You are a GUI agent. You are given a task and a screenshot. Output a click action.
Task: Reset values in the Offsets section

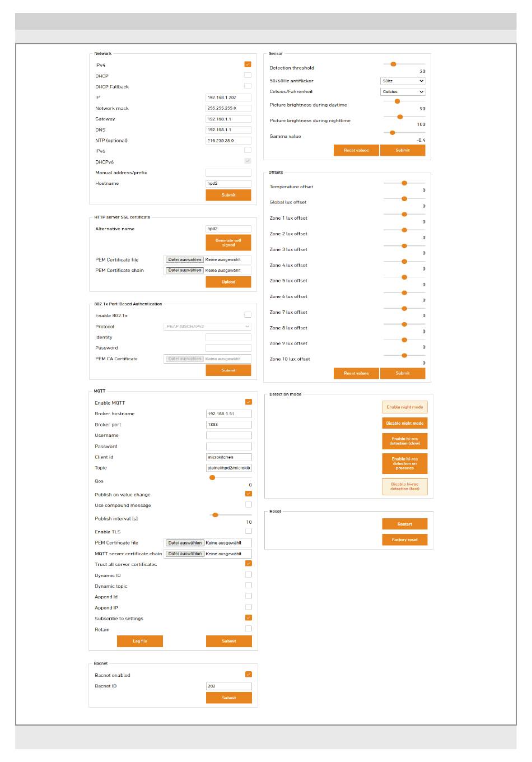tap(356, 373)
